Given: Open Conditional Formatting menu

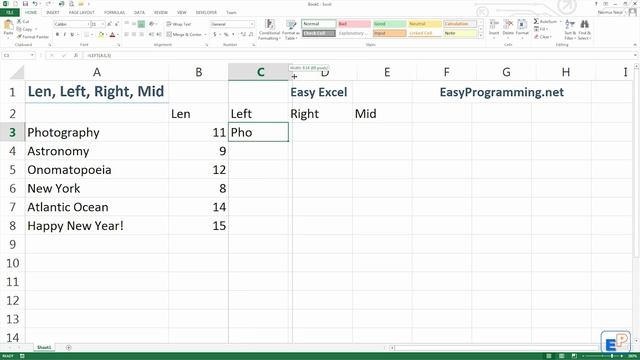Looking at the screenshot, I should [269, 29].
